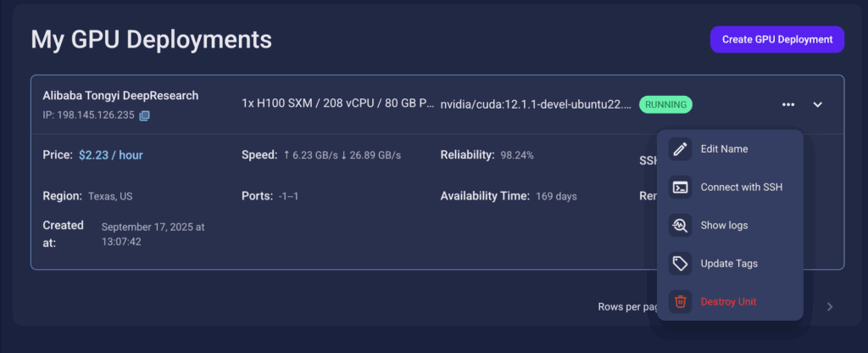The image size is (868, 353).
Task: Click Create GPU Deployment button
Action: coord(777,39)
